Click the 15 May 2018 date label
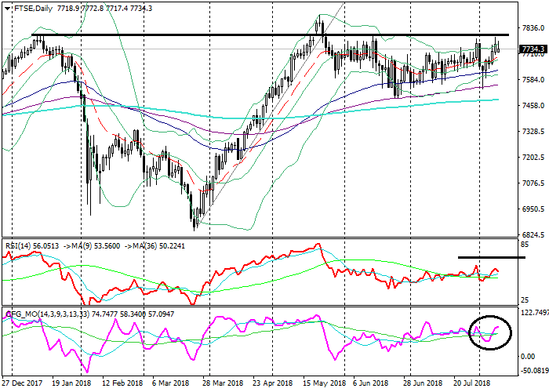Screen dimensions: 549x392 (x=324, y=383)
